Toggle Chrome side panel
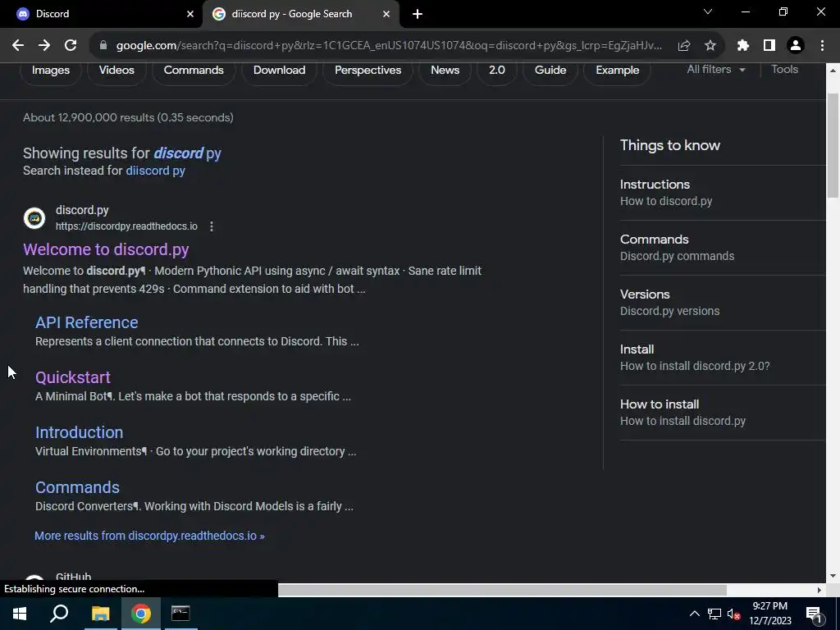This screenshot has width=840, height=630. pyautogui.click(x=769, y=46)
